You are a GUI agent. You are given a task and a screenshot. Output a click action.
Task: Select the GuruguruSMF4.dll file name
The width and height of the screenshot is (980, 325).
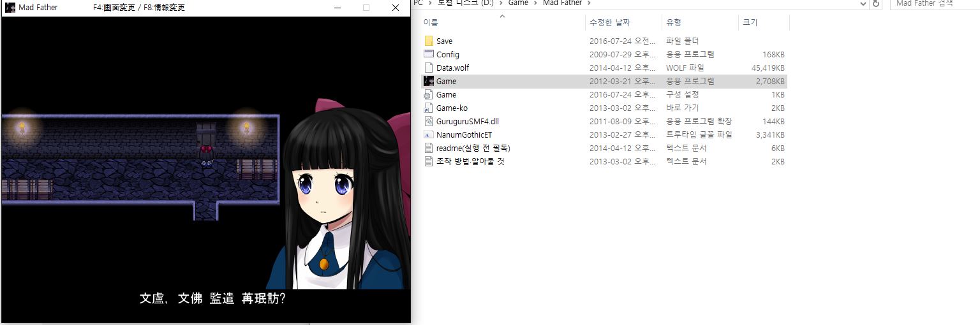point(467,121)
